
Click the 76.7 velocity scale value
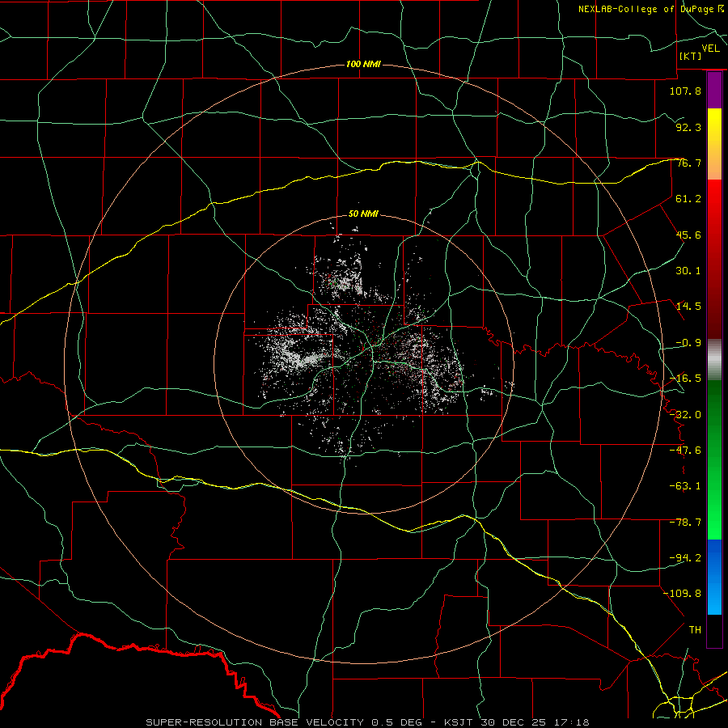coord(688,163)
